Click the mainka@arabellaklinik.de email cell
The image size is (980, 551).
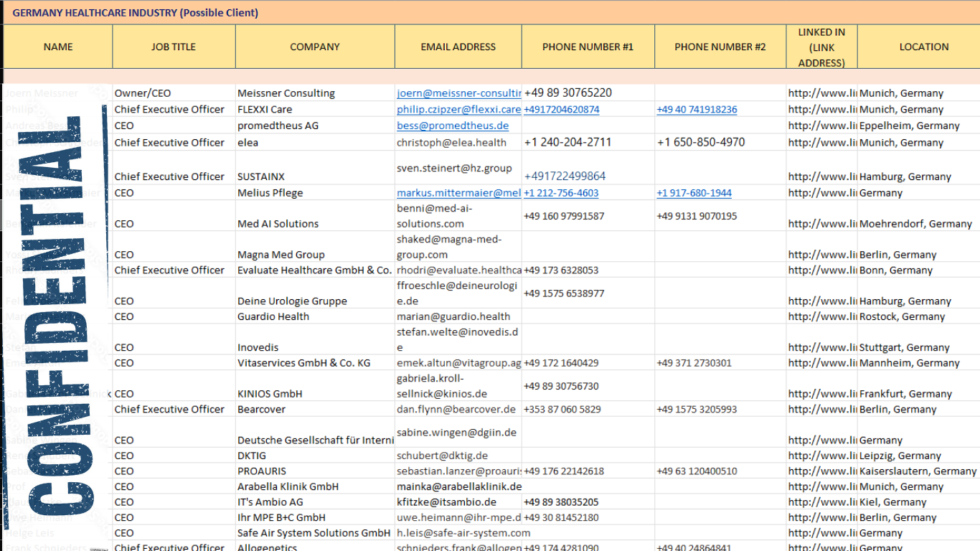pos(459,486)
